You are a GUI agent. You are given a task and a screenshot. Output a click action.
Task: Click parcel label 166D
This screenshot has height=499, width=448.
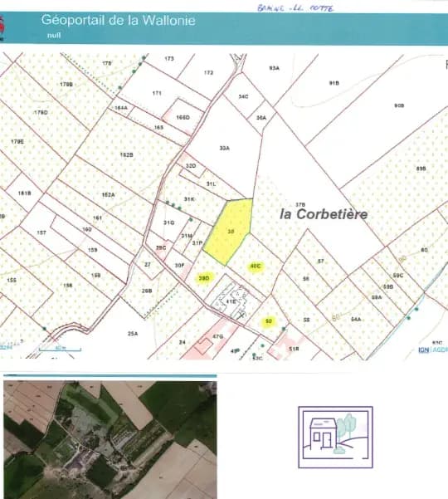point(183,117)
